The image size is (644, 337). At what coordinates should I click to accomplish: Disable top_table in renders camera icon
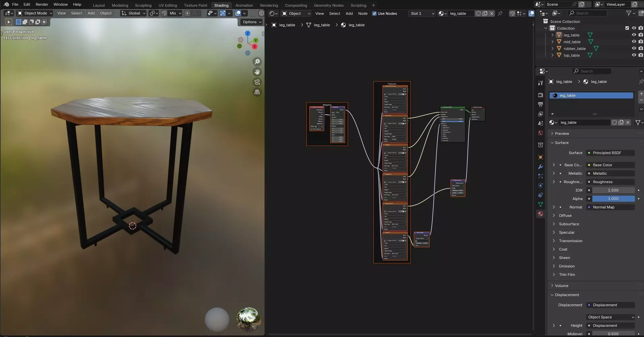641,55
